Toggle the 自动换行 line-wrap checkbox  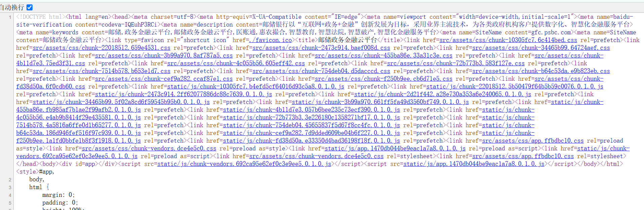(30, 7)
